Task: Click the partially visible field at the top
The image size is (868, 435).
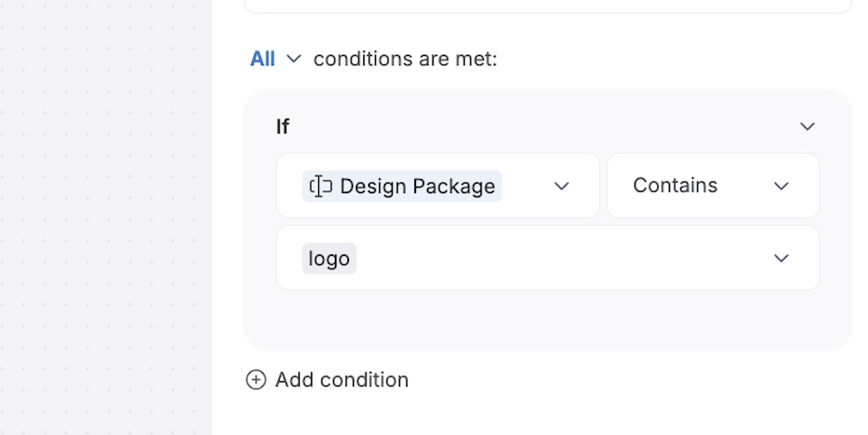Action: [x=547, y=6]
